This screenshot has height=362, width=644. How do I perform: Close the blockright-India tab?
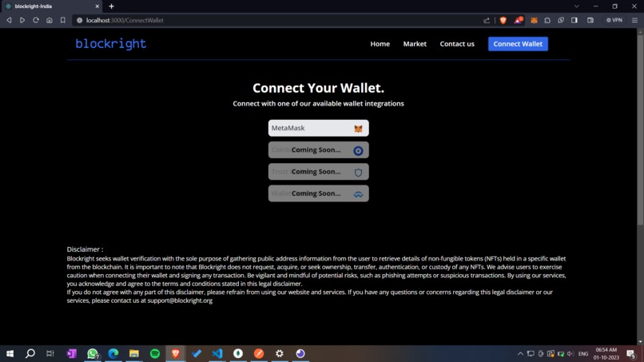[x=97, y=6]
